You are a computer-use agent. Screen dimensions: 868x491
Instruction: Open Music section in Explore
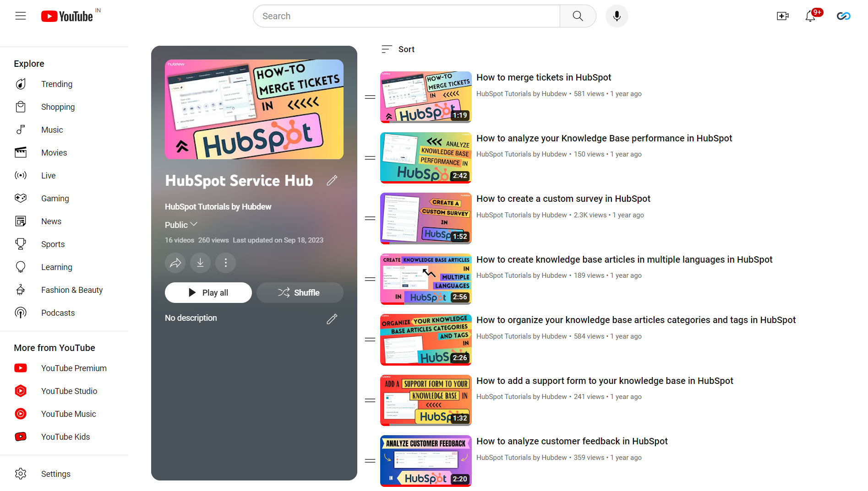pos(52,129)
